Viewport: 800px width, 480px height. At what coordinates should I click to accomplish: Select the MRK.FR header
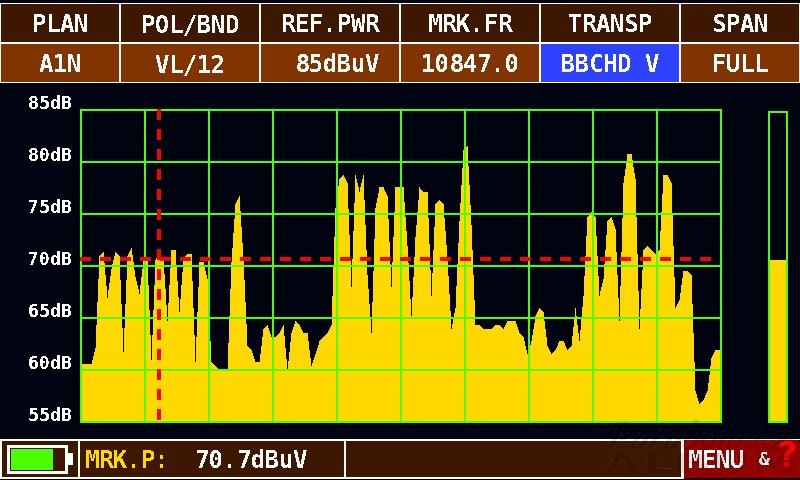[x=470, y=23]
